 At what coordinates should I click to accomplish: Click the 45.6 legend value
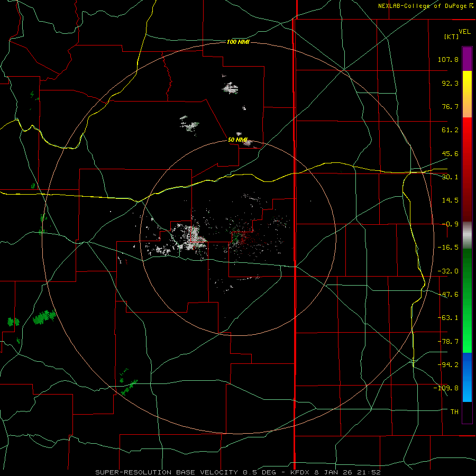[450, 153]
